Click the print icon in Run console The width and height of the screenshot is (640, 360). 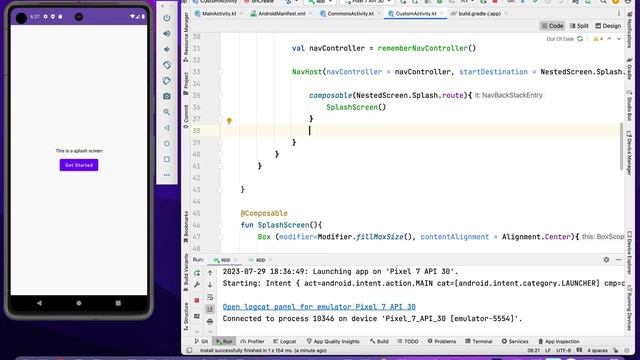pos(210,322)
